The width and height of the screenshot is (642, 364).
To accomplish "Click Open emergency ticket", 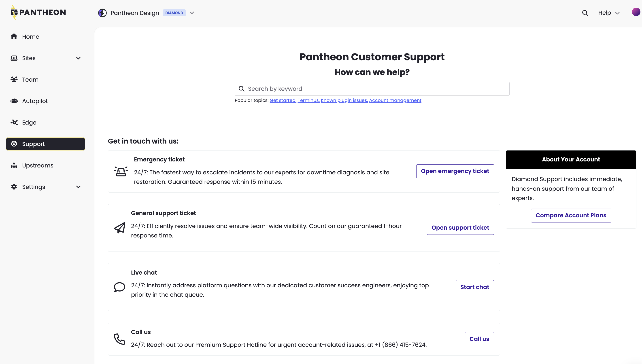I will coord(455,171).
